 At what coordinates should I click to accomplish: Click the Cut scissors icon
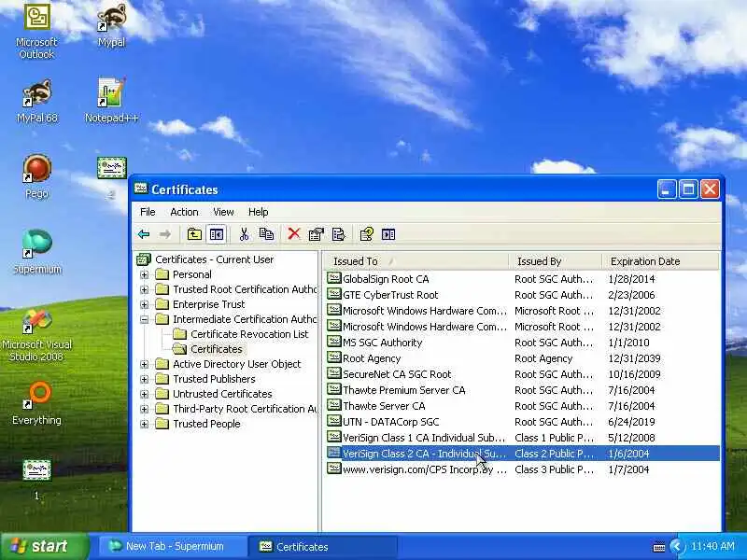(244, 234)
